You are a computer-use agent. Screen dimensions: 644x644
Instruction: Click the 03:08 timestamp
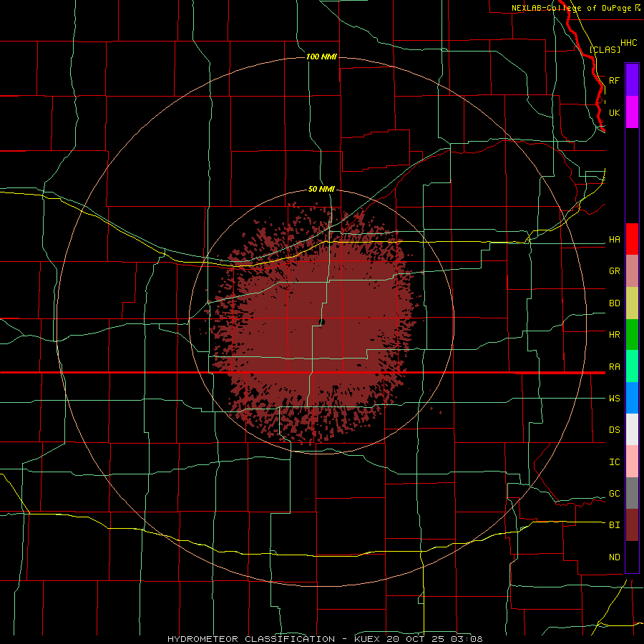(468, 639)
